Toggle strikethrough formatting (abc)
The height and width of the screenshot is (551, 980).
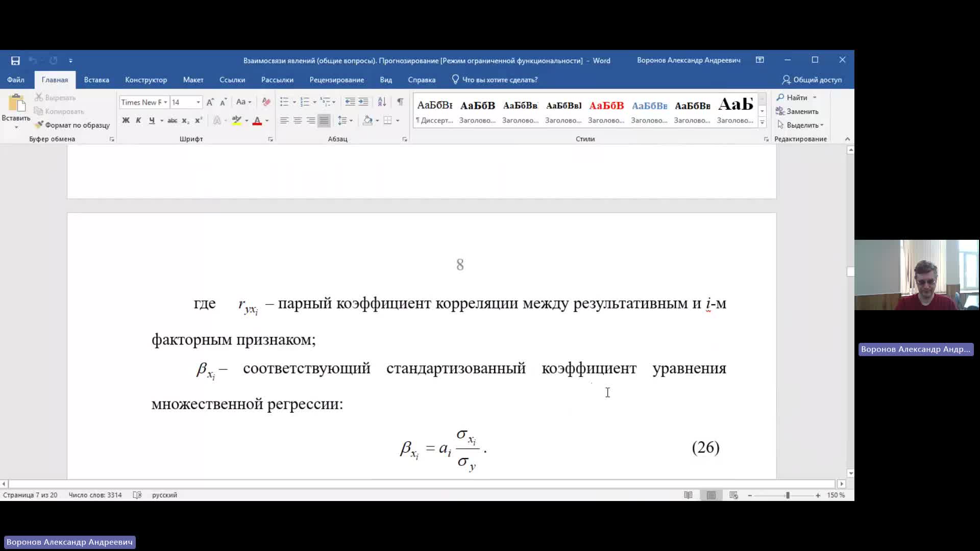pos(173,120)
